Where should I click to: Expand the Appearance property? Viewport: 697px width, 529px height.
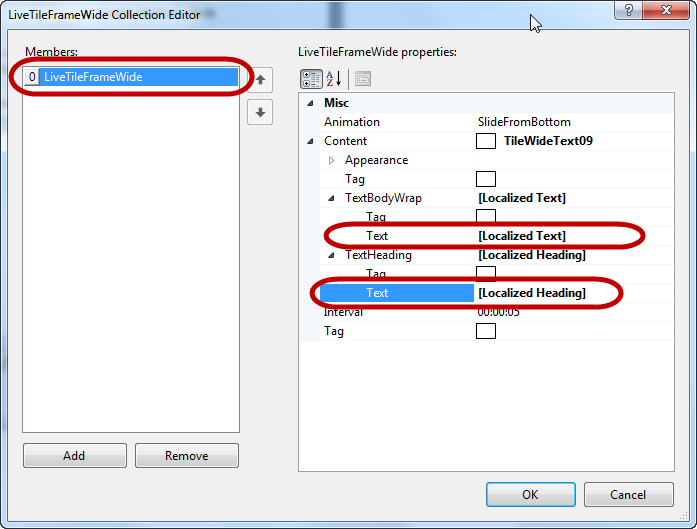tap(331, 160)
